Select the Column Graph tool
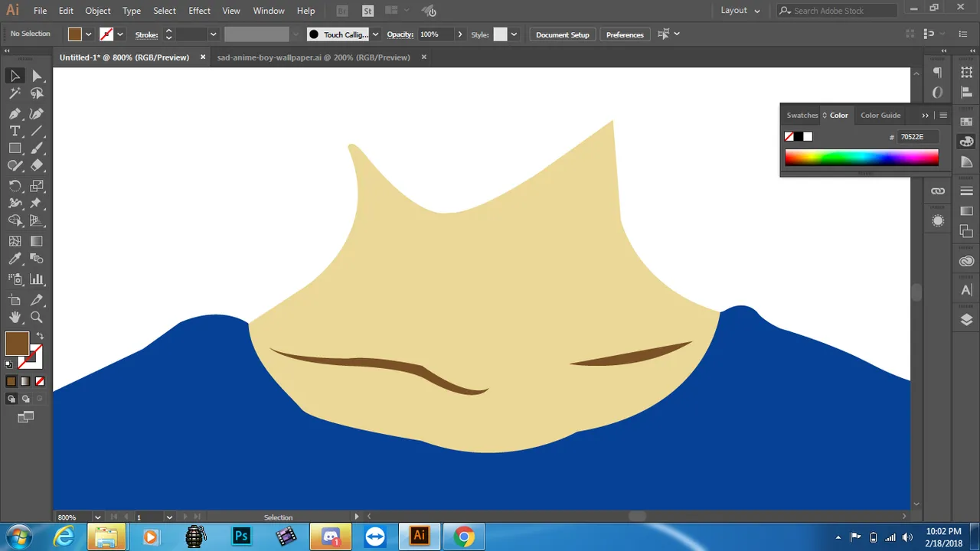The image size is (980, 551). coord(37,279)
